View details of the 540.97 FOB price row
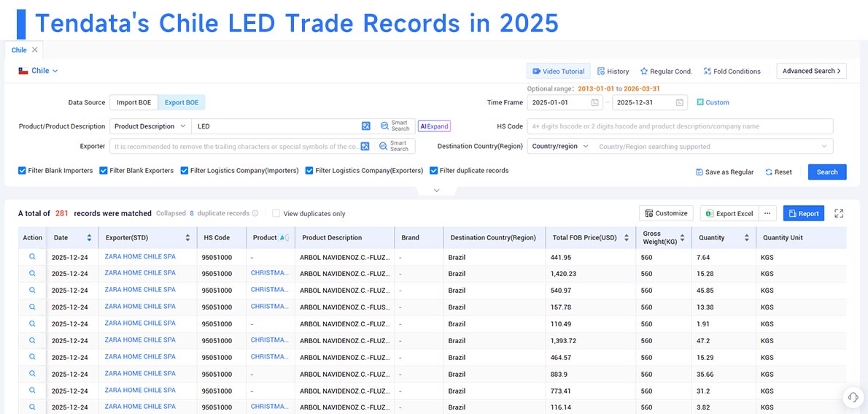Image resolution: width=868 pixels, height=414 pixels. pos(32,290)
